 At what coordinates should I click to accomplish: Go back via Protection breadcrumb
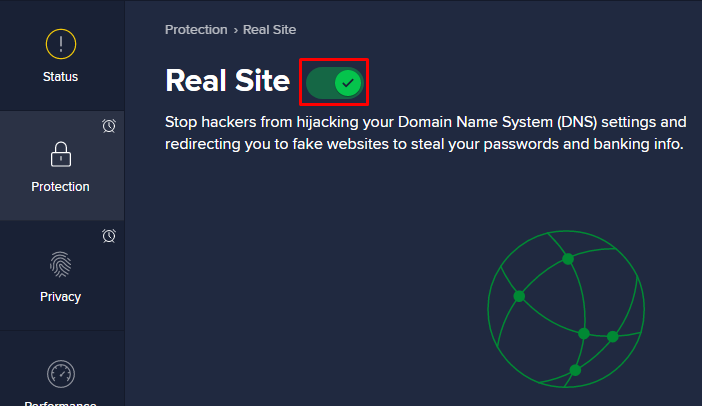[196, 30]
